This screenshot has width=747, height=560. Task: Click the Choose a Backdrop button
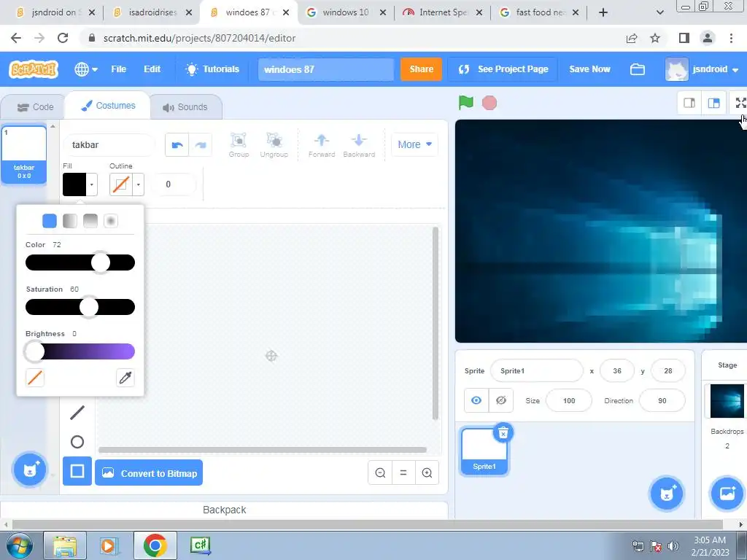727,494
